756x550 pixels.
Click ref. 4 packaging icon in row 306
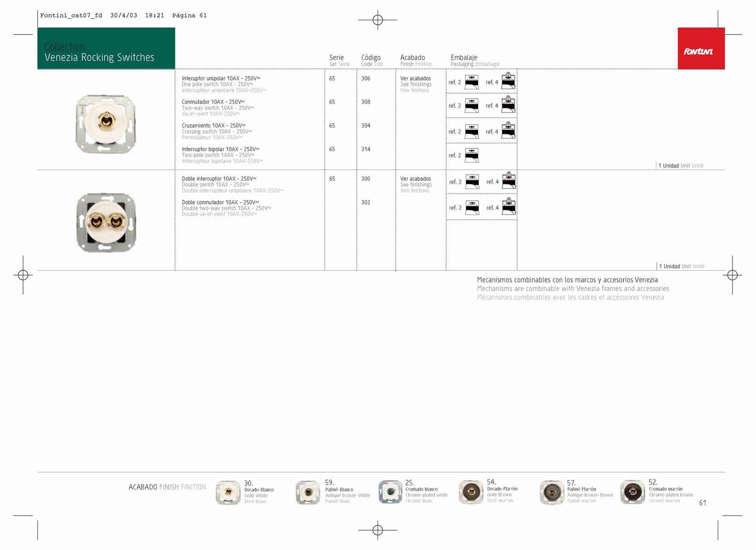(508, 81)
